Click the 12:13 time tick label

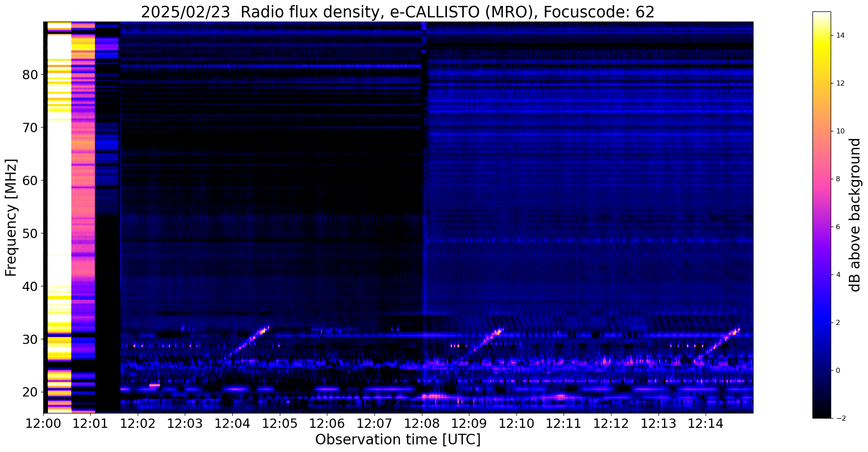pos(658,424)
